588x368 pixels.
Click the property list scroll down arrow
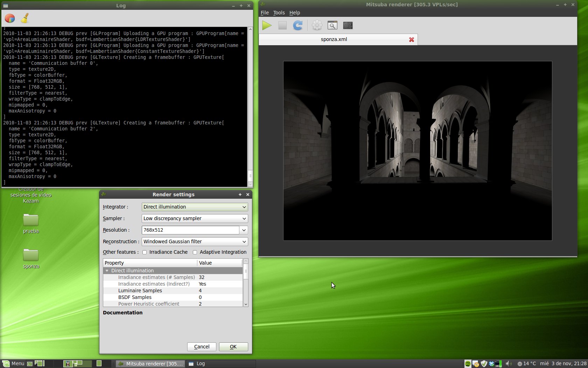[246, 305]
